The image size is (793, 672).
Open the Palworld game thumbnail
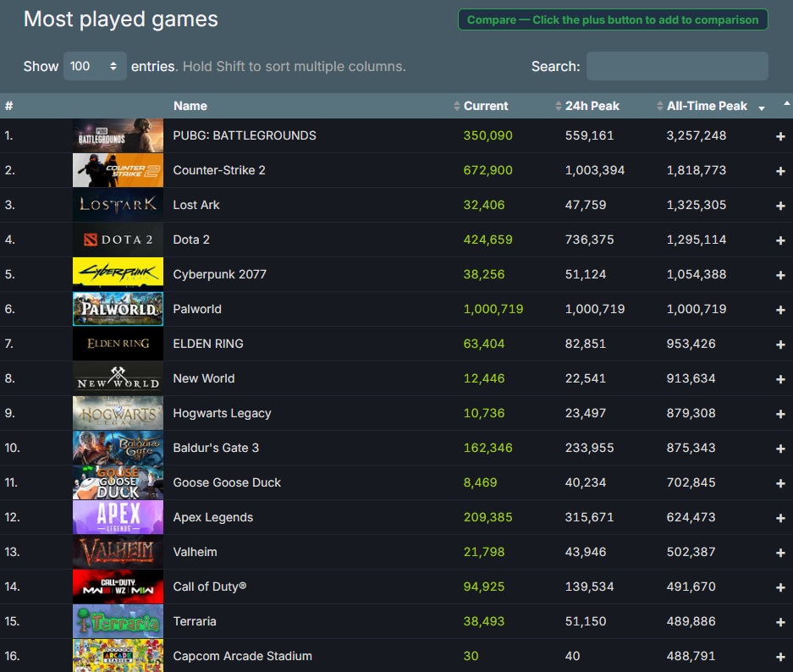click(118, 309)
